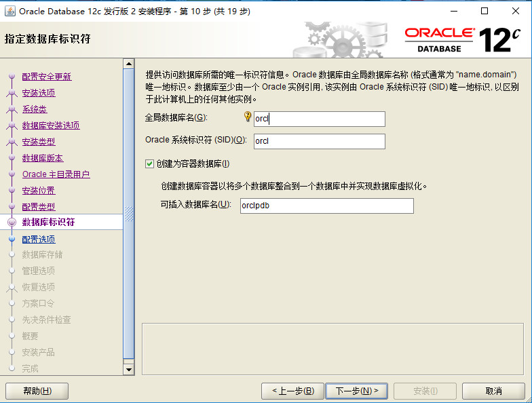
Task: Go to step 配置安全更新
Action: pyautogui.click(x=47, y=77)
